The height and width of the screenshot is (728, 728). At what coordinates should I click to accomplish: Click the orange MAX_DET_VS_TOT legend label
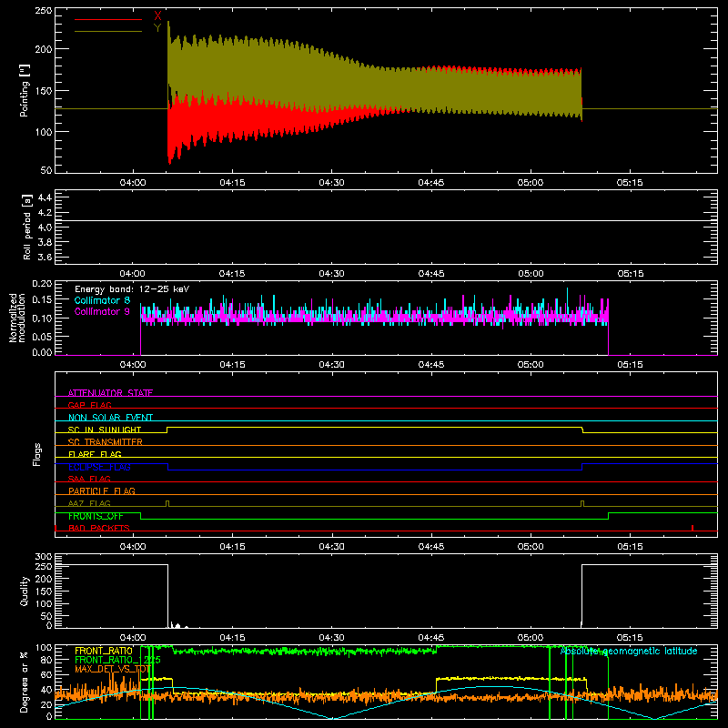pyautogui.click(x=113, y=669)
